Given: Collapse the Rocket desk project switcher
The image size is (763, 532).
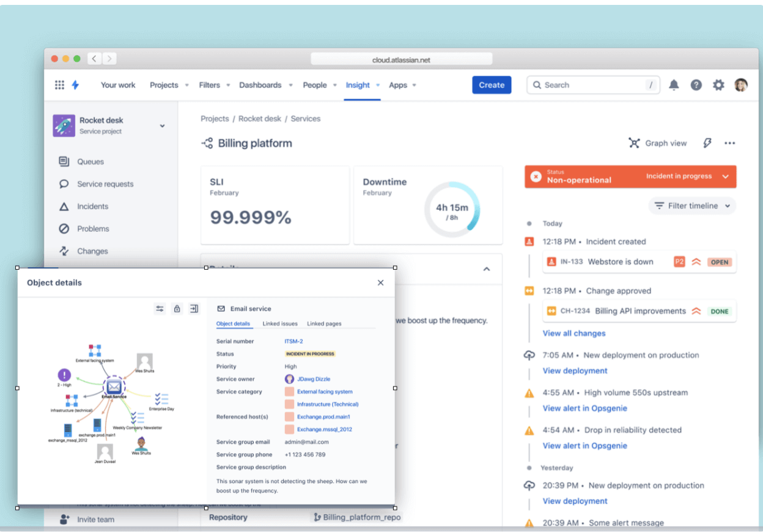Looking at the screenshot, I should (x=161, y=125).
